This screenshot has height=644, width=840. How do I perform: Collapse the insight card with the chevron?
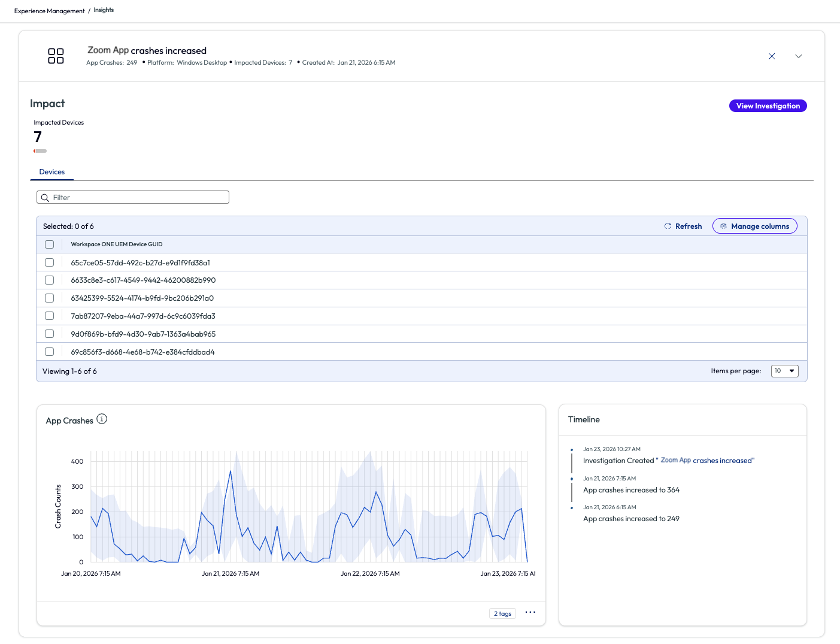[798, 56]
